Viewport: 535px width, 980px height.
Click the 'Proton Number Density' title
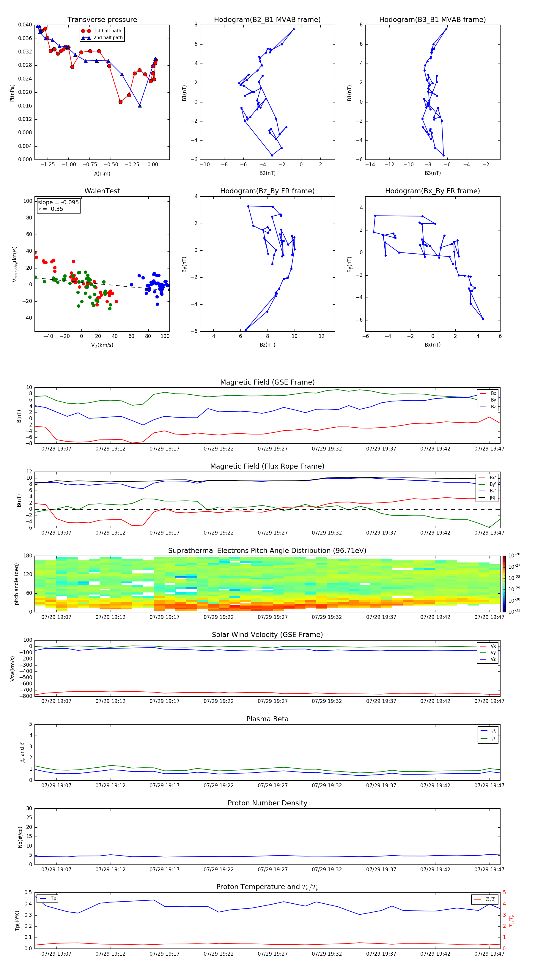(x=267, y=803)
